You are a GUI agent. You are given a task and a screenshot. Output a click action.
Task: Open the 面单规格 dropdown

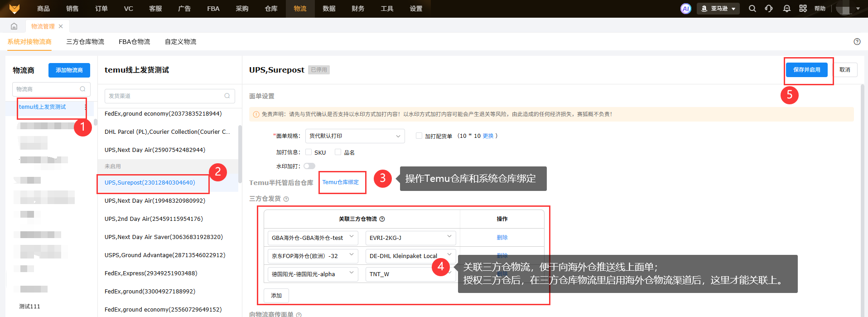pos(355,136)
